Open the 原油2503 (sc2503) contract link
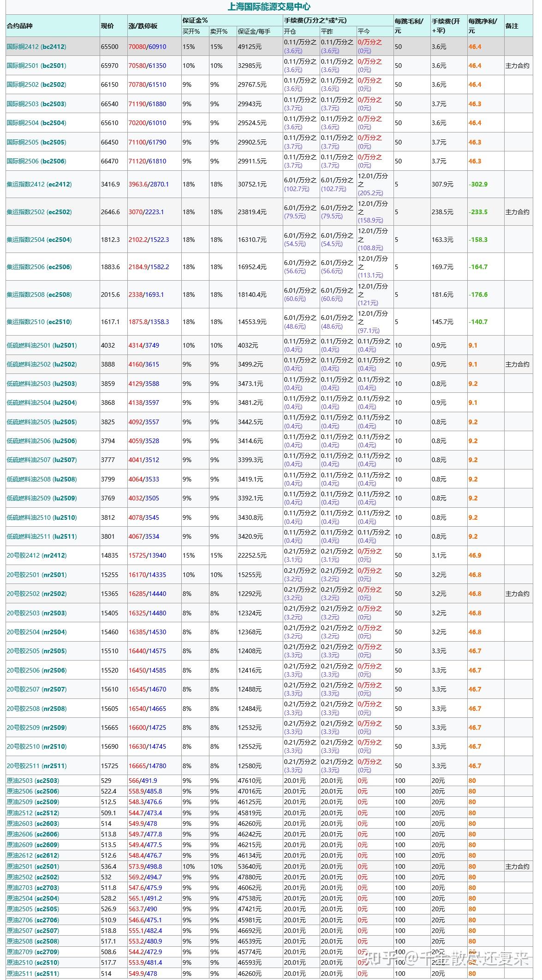 click(33, 781)
